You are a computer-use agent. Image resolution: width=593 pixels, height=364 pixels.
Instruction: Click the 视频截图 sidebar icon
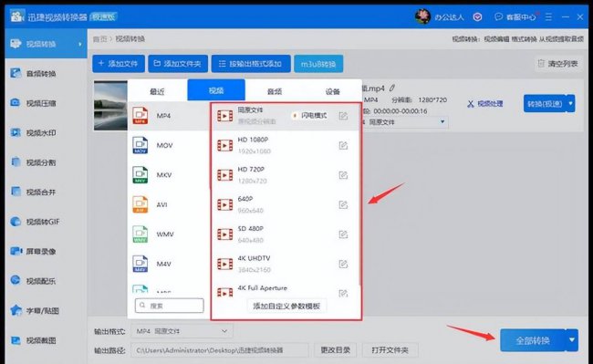(x=16, y=340)
